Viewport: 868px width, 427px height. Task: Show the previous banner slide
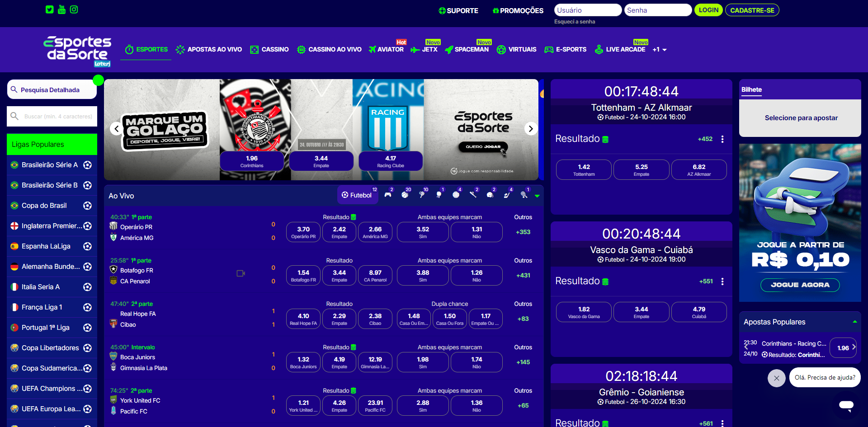click(x=116, y=129)
